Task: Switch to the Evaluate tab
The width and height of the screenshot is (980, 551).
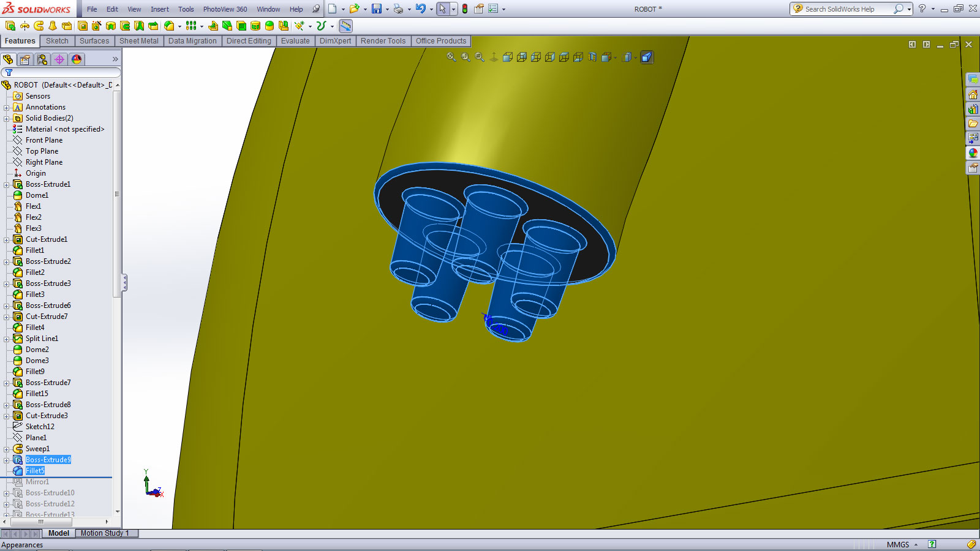Action: click(x=295, y=41)
